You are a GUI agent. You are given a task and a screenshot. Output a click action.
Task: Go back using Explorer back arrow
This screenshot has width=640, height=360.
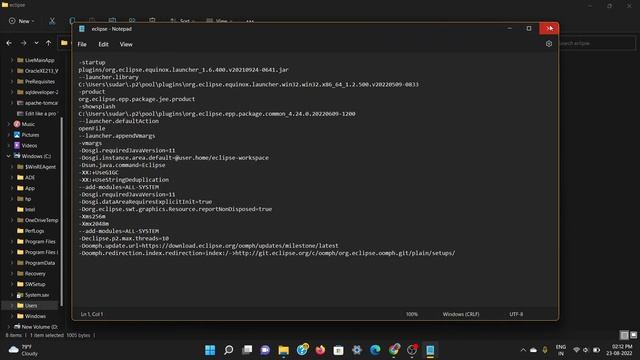(x=9, y=43)
